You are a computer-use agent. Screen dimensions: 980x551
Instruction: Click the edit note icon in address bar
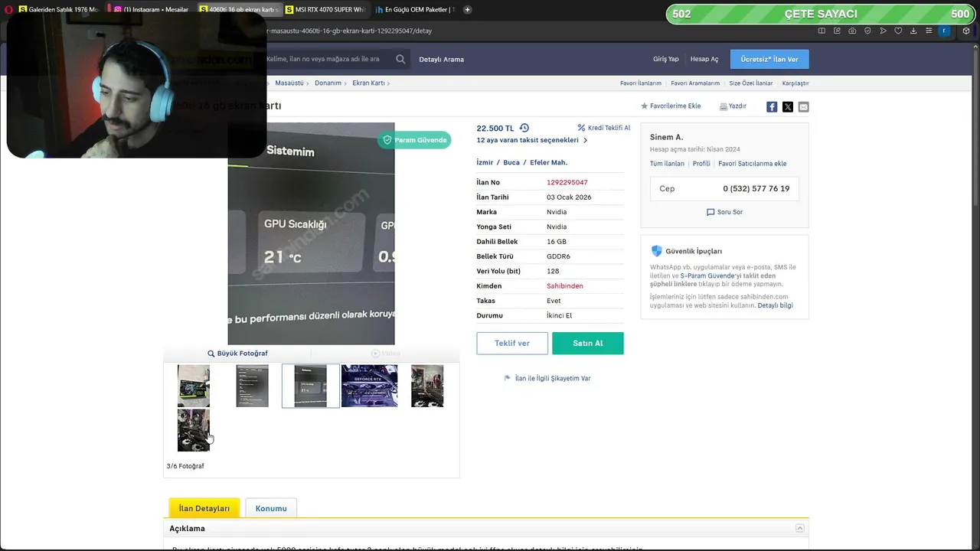[837, 31]
